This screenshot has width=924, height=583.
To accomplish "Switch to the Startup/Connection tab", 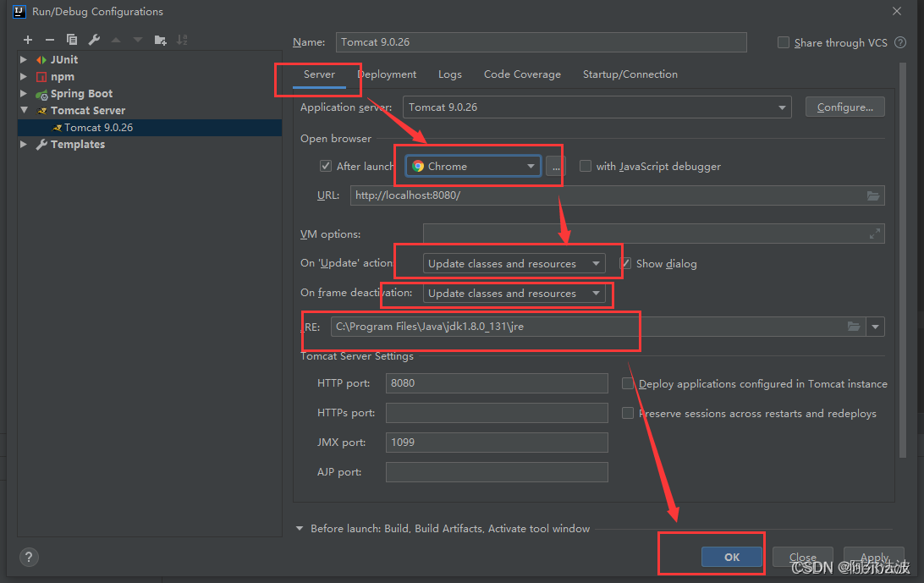I will tap(630, 74).
